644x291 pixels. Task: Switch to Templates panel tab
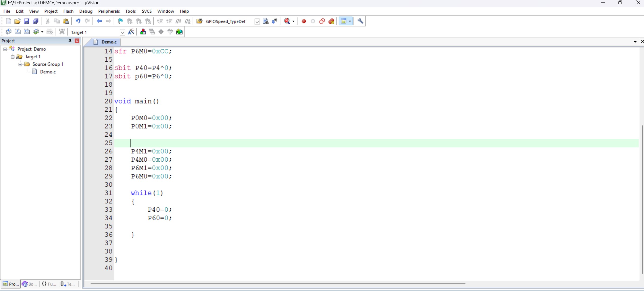[68, 284]
